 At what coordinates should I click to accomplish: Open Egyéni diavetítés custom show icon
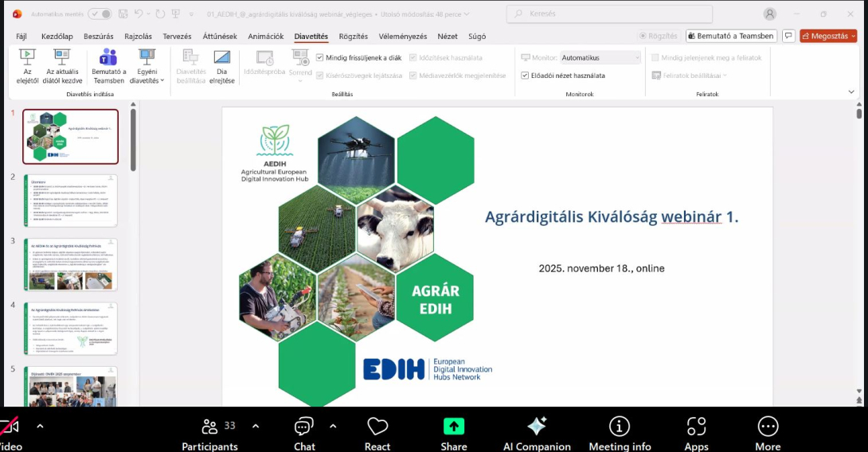[147, 58]
